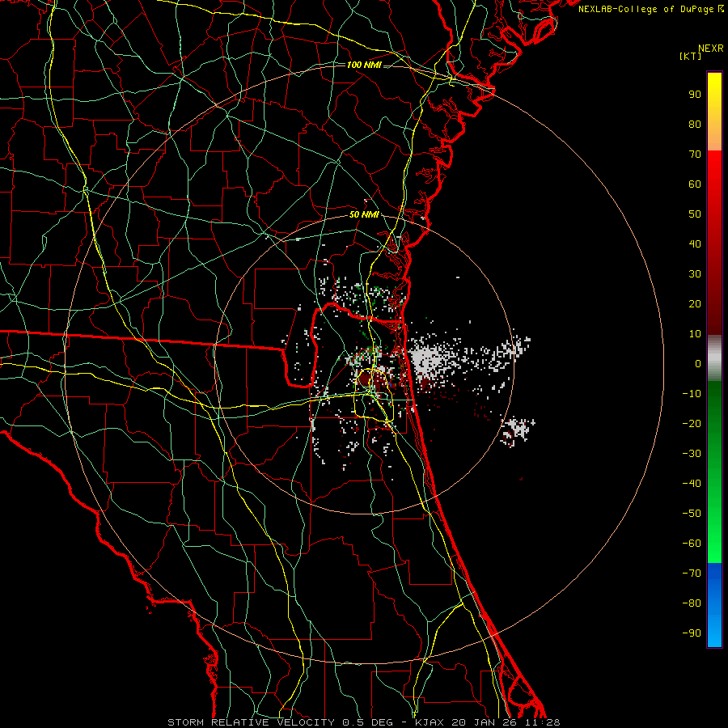Screen dimensions: 728x728
Task: Click the STORM RELATIVE VELOCITY 0.5 DEG caption
Action: [x=280, y=722]
